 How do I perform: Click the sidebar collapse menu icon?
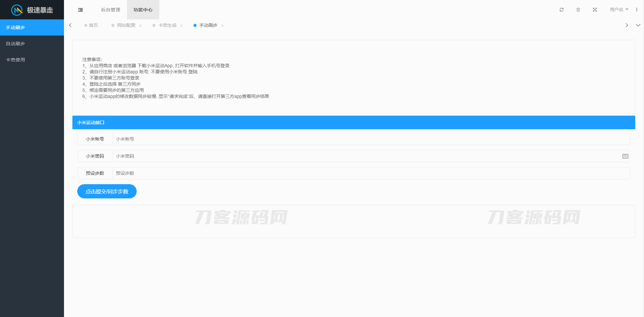tap(80, 10)
